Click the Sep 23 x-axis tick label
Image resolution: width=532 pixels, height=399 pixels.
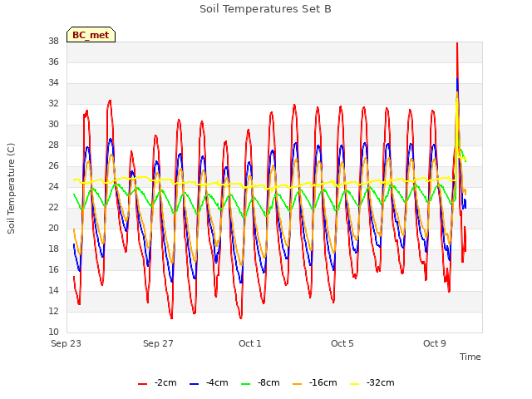66,343
